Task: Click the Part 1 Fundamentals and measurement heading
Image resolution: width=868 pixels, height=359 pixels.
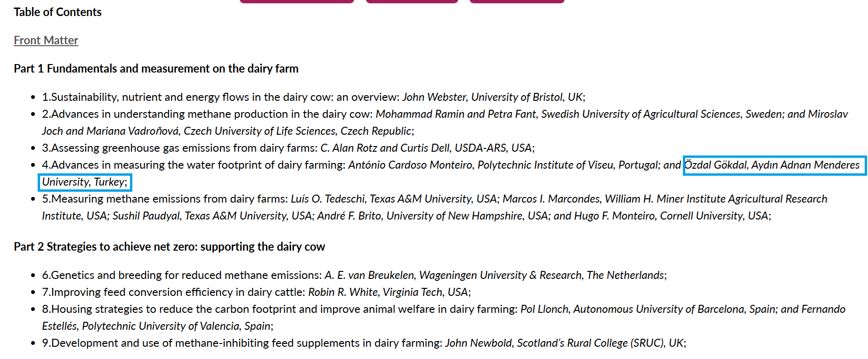Action: click(x=156, y=69)
